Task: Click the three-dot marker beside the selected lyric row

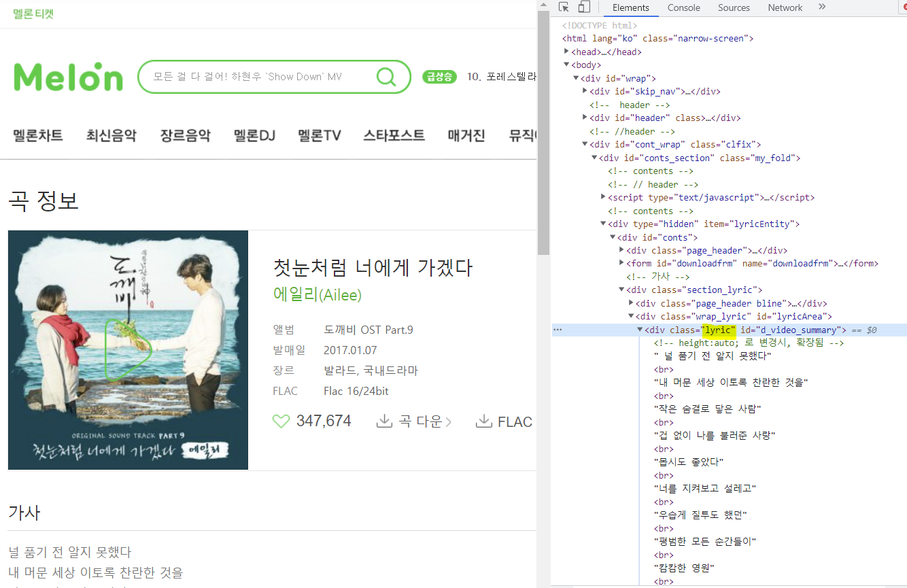Action: pos(558,330)
